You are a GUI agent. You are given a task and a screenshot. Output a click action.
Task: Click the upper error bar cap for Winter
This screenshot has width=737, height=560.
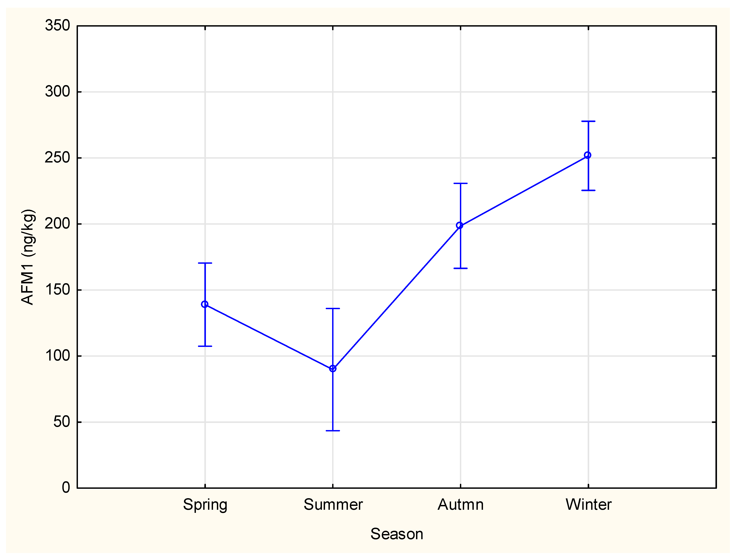click(588, 121)
